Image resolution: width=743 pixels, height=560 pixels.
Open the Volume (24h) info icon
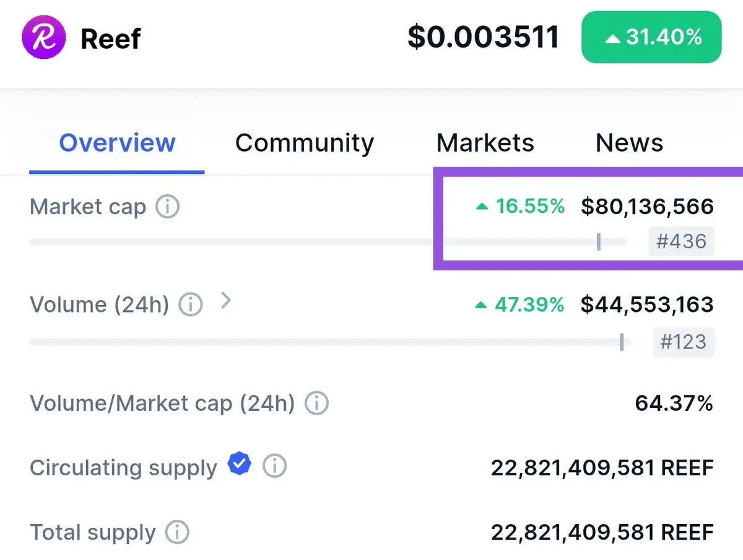(x=191, y=304)
